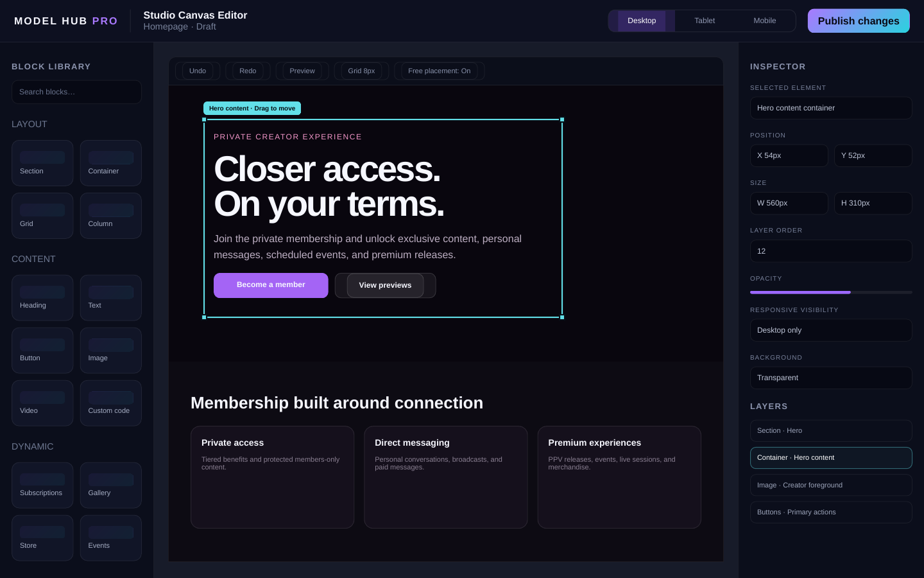The width and height of the screenshot is (924, 578).
Task: Click the Premium experiences card
Action: 619,477
